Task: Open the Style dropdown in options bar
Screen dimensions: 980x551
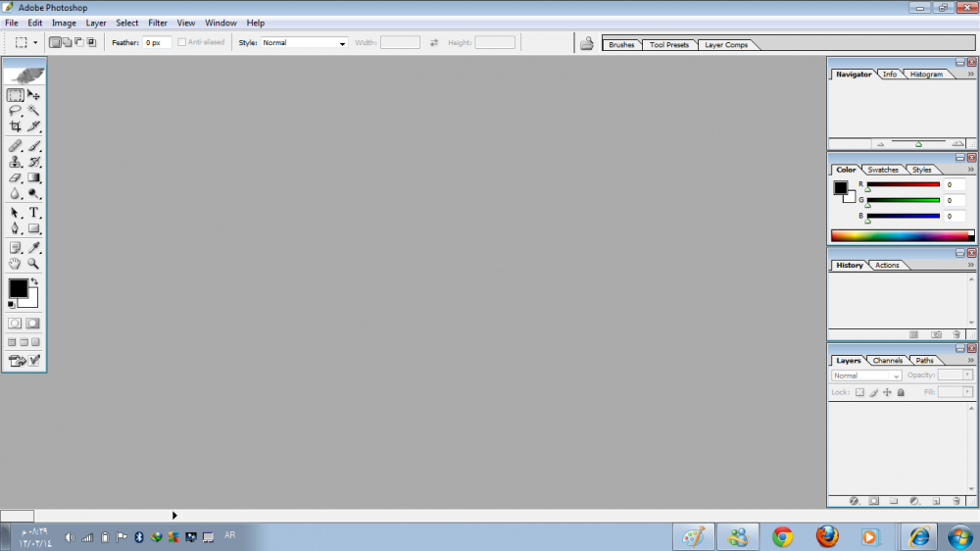Action: [304, 43]
